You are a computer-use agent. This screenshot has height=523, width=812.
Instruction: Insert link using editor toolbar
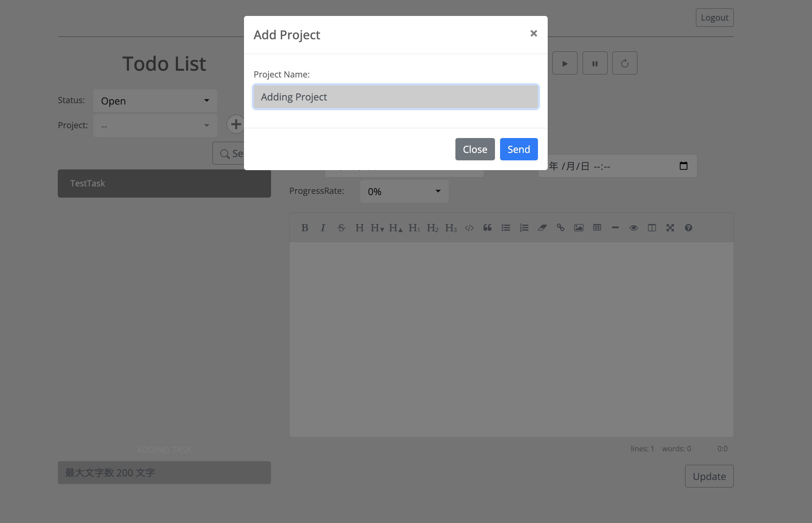(560, 228)
